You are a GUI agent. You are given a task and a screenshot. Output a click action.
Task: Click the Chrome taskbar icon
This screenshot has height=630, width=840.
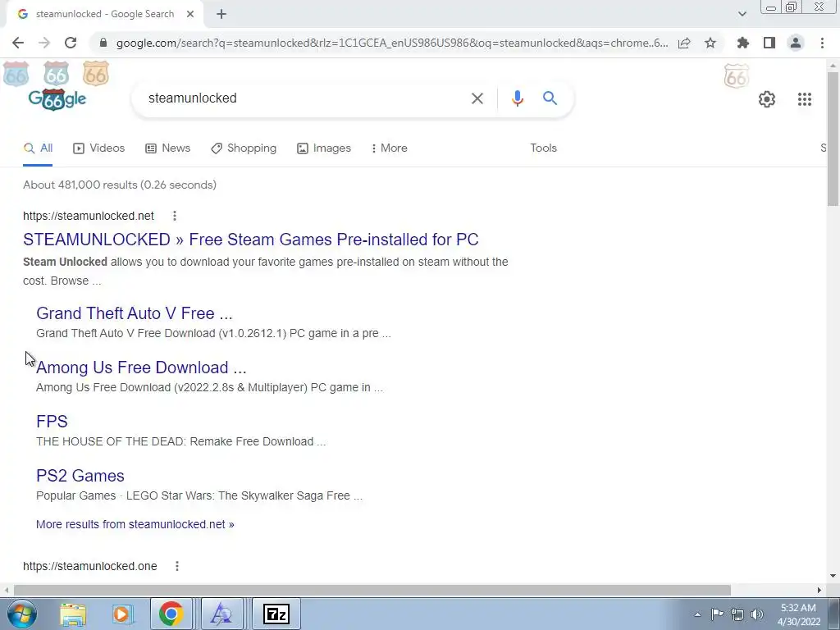pyautogui.click(x=171, y=614)
